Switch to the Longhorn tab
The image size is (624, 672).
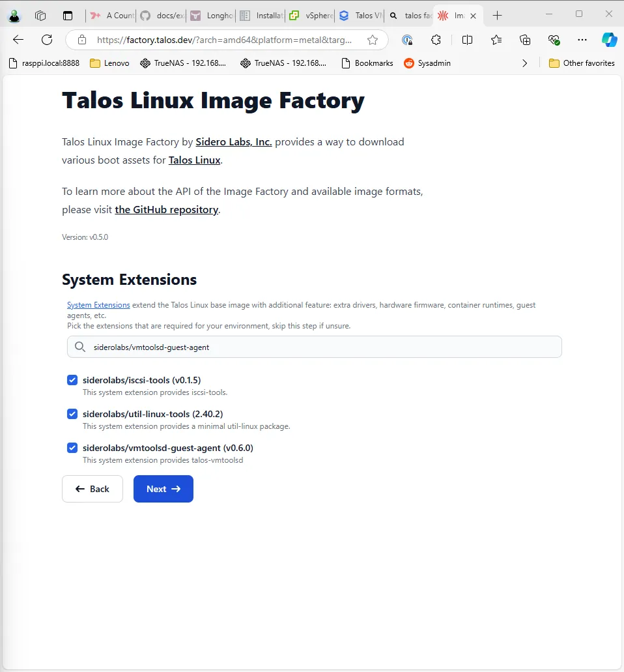click(x=212, y=15)
